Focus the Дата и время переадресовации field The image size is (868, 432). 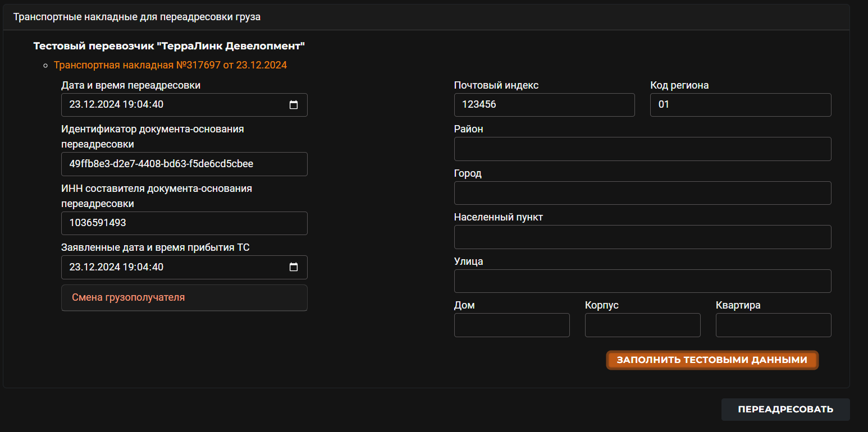pyautogui.click(x=184, y=105)
